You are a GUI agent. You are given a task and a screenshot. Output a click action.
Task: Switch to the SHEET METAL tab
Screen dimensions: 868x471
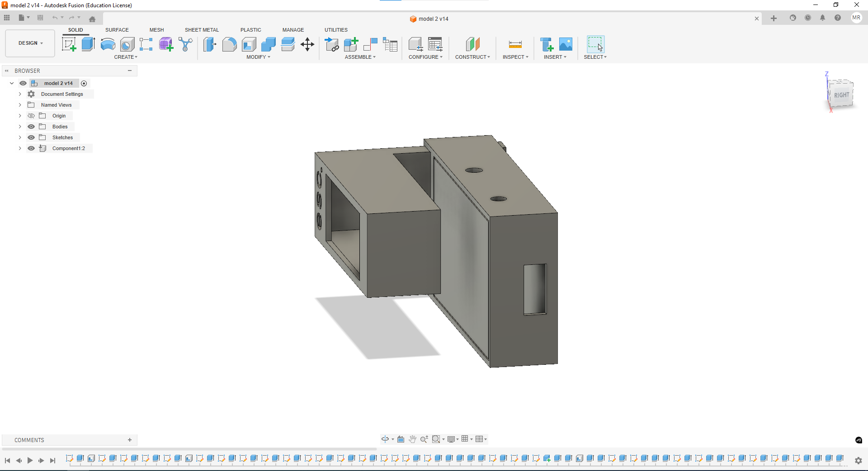(x=202, y=30)
